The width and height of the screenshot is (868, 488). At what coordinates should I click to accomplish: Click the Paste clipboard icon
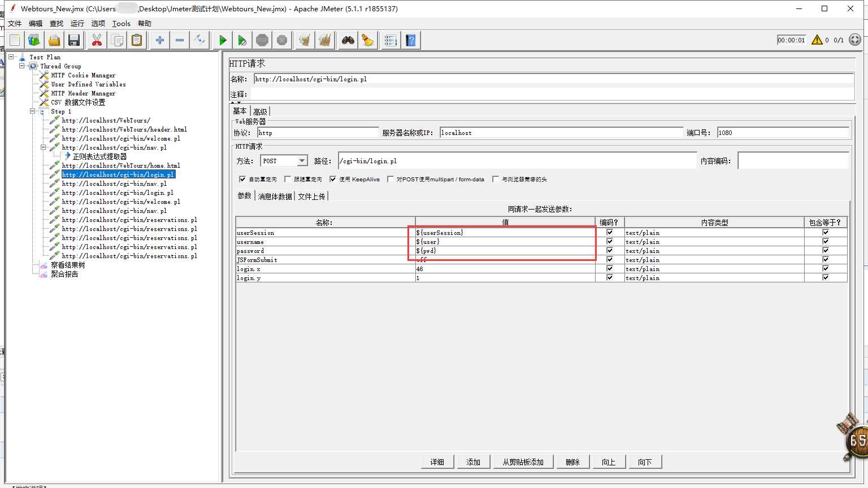coord(137,40)
